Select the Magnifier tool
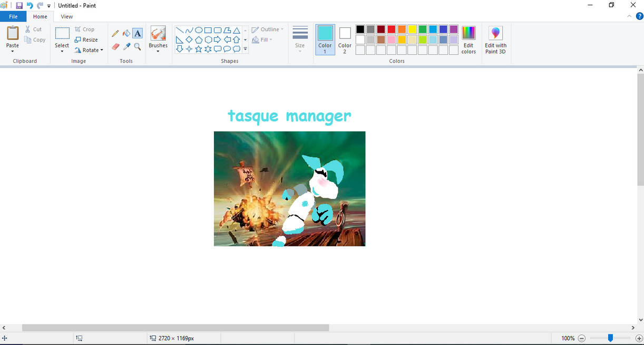This screenshot has width=644, height=345. [138, 46]
